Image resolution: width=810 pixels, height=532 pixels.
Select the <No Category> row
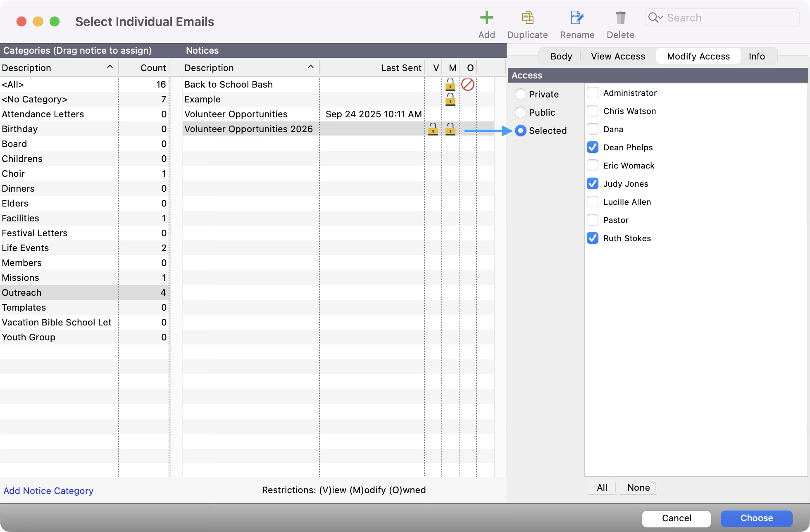coord(85,99)
